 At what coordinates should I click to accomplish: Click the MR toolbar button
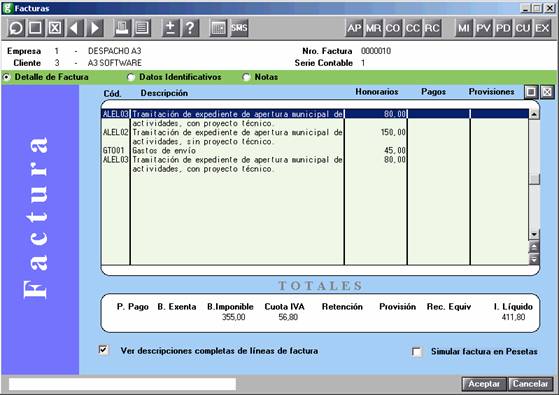[373, 28]
